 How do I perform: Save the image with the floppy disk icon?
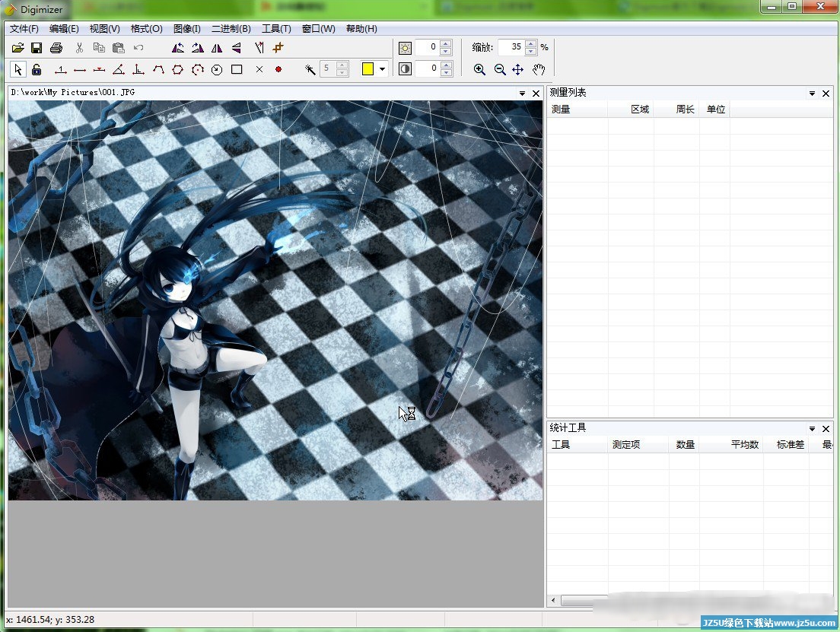point(37,48)
